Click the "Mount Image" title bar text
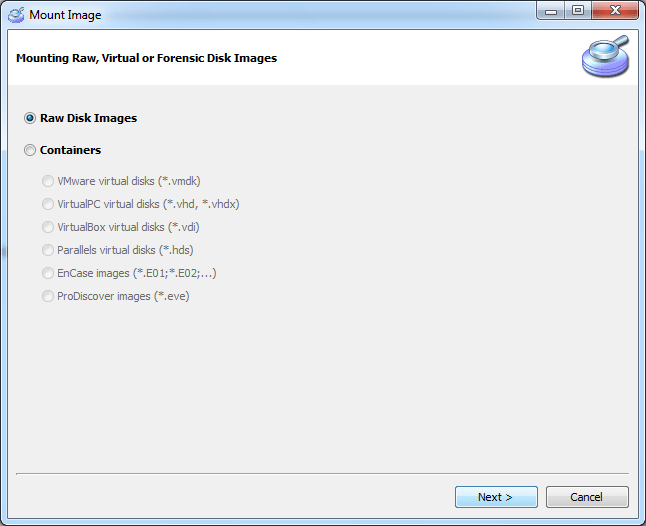 point(65,15)
